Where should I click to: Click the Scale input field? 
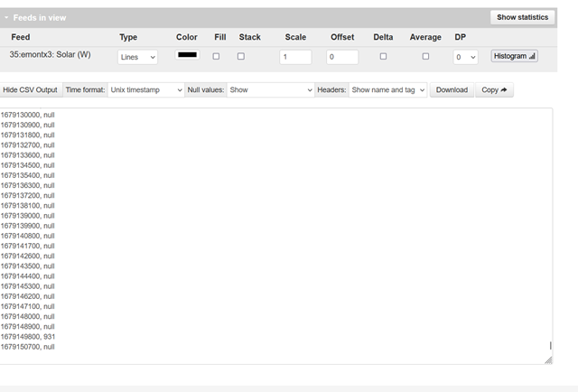click(295, 57)
